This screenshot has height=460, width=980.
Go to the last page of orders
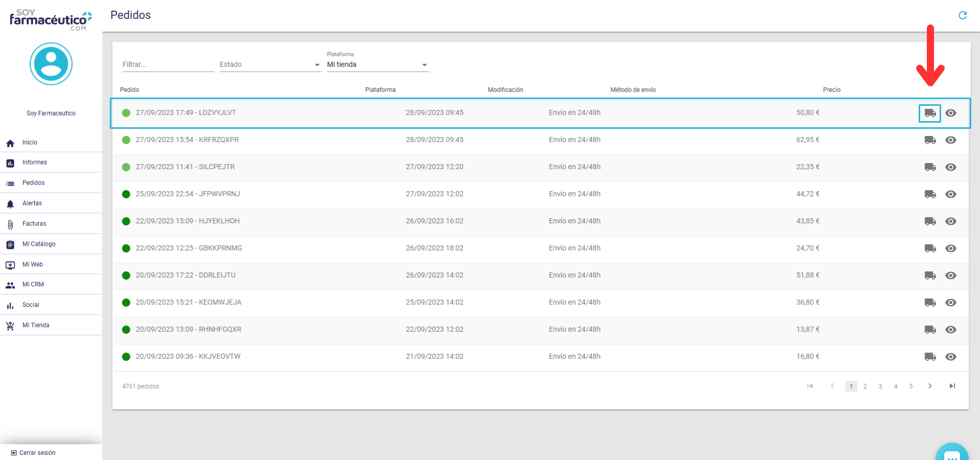pyautogui.click(x=952, y=386)
